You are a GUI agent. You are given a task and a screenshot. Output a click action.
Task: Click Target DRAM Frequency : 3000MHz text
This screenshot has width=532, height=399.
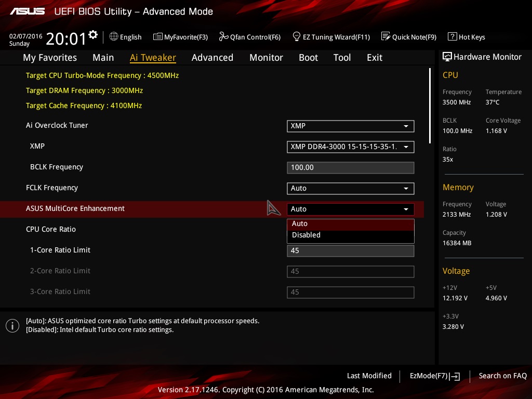(84, 90)
